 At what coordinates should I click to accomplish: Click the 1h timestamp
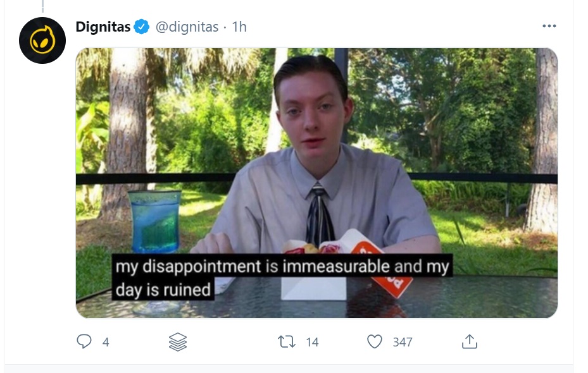239,27
